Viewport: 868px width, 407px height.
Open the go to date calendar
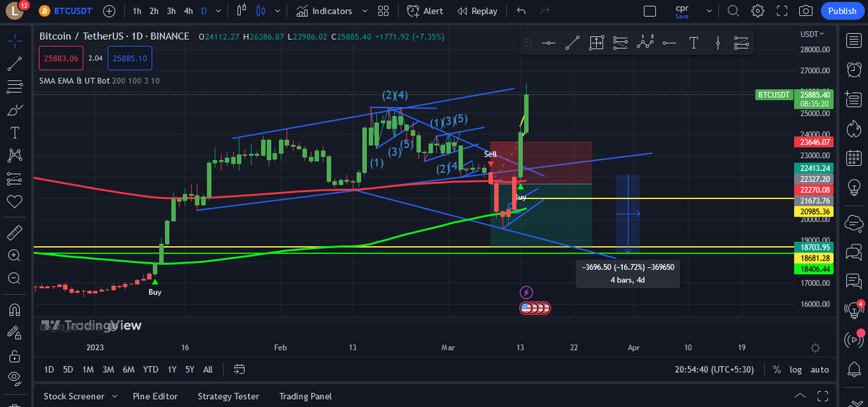(239, 369)
